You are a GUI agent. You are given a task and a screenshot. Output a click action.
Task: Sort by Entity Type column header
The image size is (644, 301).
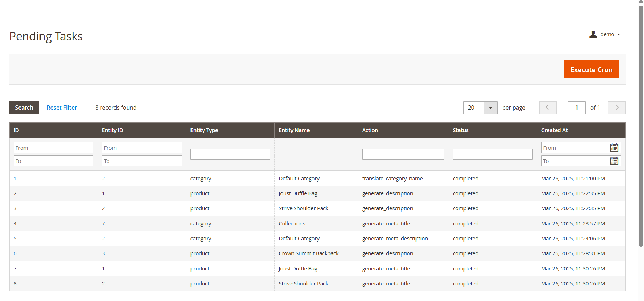click(x=230, y=130)
